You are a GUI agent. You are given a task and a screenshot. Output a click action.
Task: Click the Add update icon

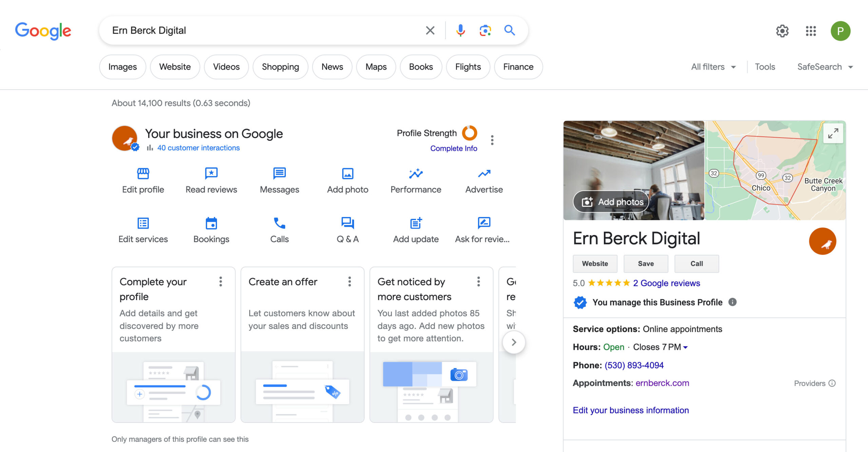pyautogui.click(x=416, y=223)
